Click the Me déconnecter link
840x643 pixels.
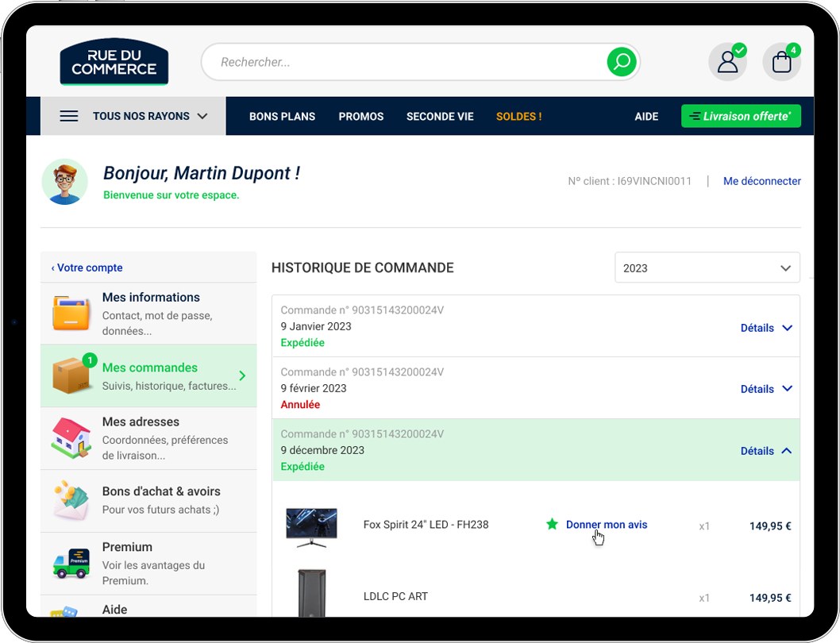click(x=761, y=181)
